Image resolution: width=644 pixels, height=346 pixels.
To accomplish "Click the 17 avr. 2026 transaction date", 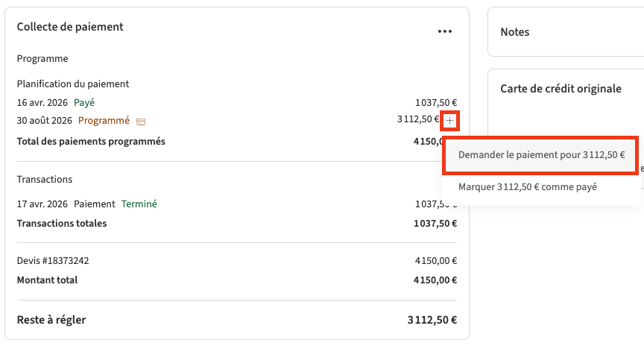I will pos(42,204).
